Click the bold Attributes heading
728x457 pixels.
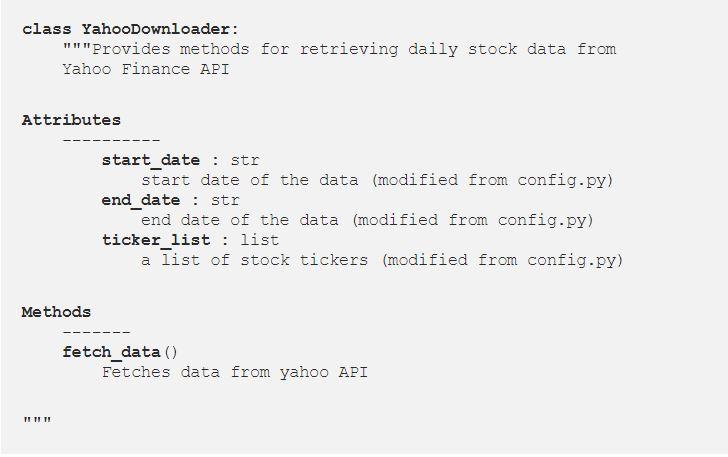(71, 120)
